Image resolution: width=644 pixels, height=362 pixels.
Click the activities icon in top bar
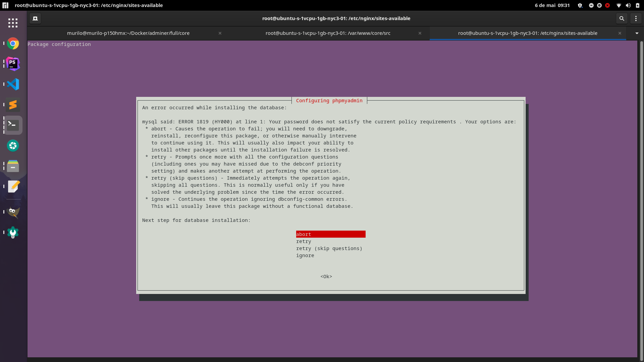pyautogui.click(x=5, y=5)
